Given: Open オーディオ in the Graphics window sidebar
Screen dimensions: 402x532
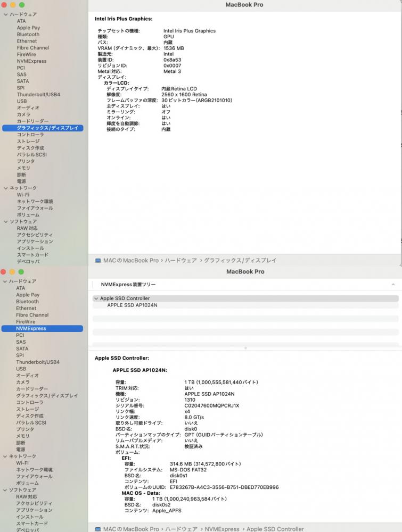Looking at the screenshot, I should (28, 108).
